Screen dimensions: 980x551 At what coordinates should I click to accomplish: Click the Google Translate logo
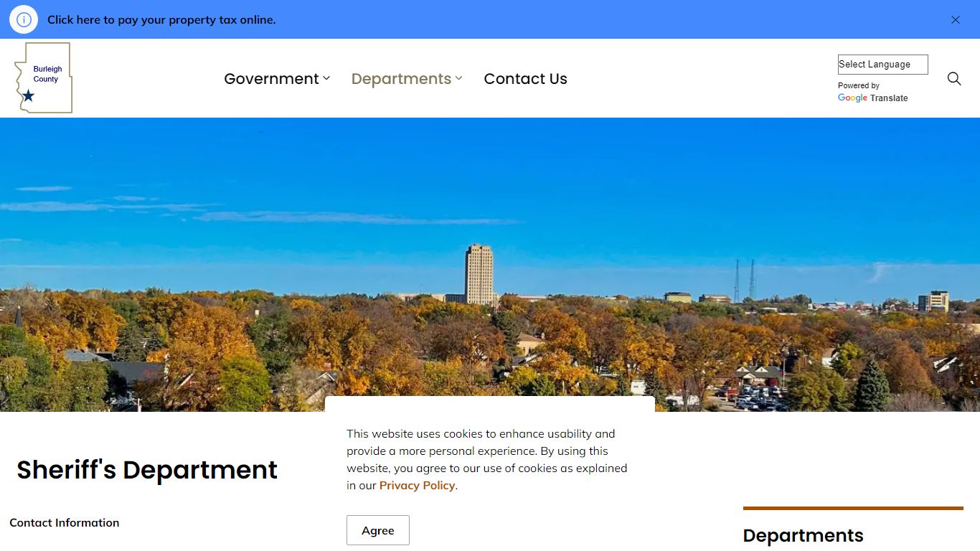pyautogui.click(x=872, y=98)
